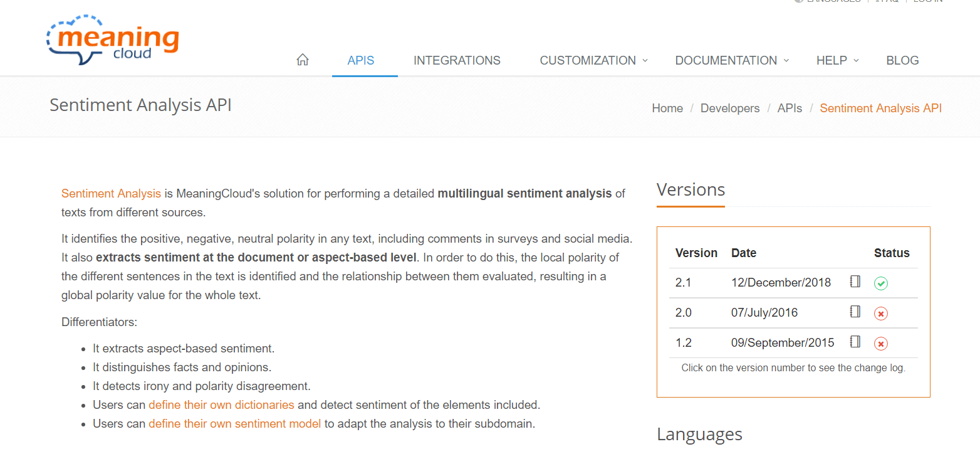This screenshot has height=449, width=980.
Task: Follow the Developers breadcrumb link
Action: click(x=730, y=108)
